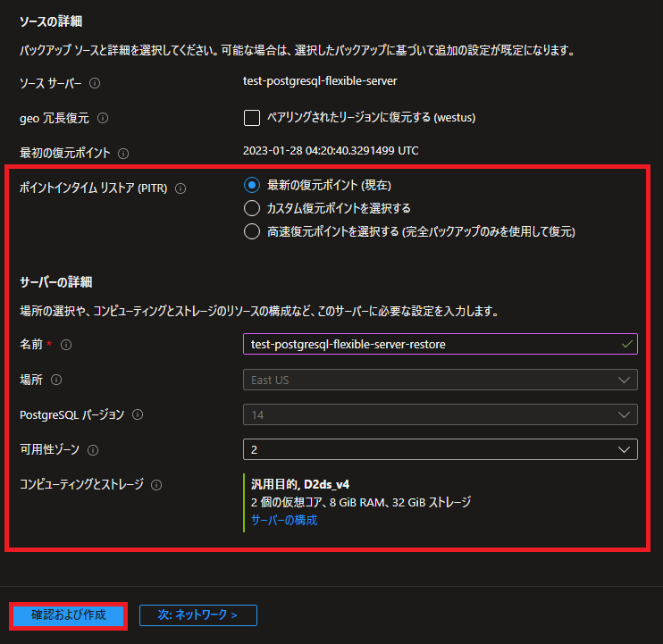
Task: Click info icon next to PostgreSQL バージョン
Action: click(138, 414)
